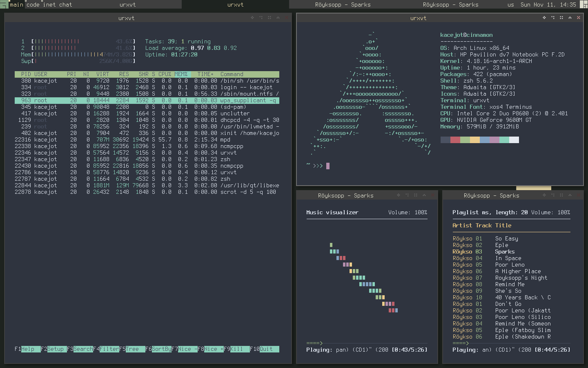The width and height of the screenshot is (588, 368).
Task: Click the us keyboard layout indicator
Action: (x=510, y=4)
